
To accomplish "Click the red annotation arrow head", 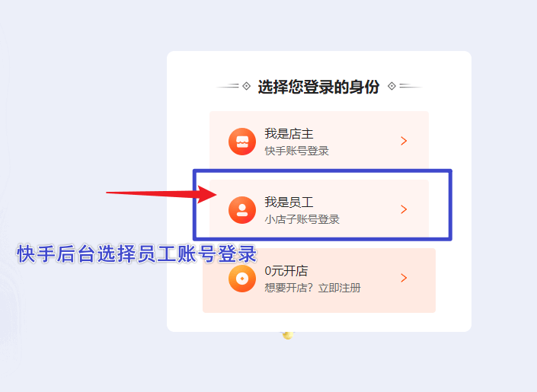I will pos(206,194).
